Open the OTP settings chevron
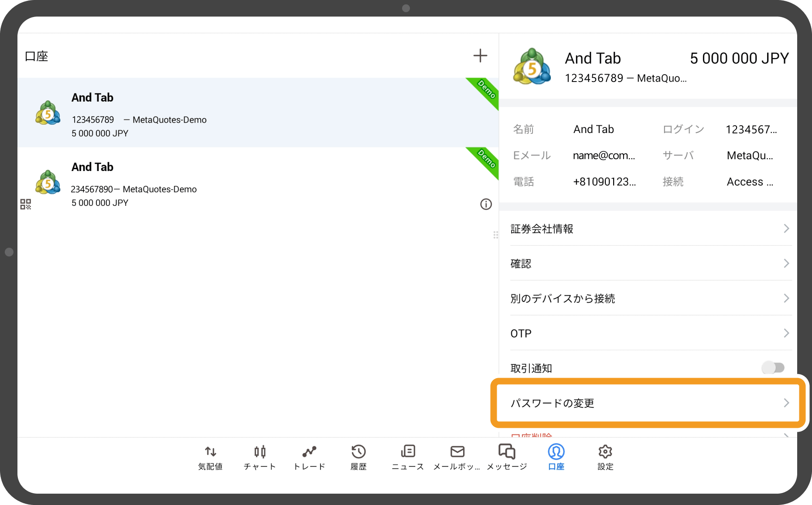Image resolution: width=812 pixels, height=505 pixels. [x=650, y=333]
